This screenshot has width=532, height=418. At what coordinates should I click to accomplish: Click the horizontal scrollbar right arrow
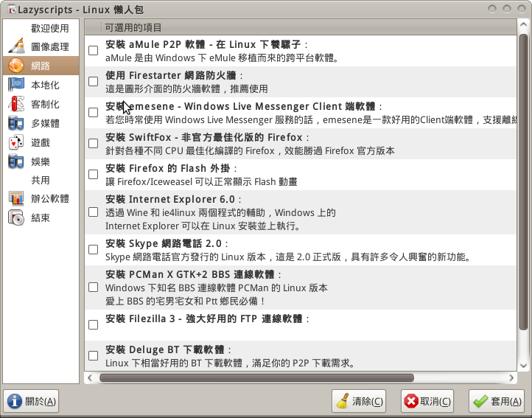(x=511, y=377)
